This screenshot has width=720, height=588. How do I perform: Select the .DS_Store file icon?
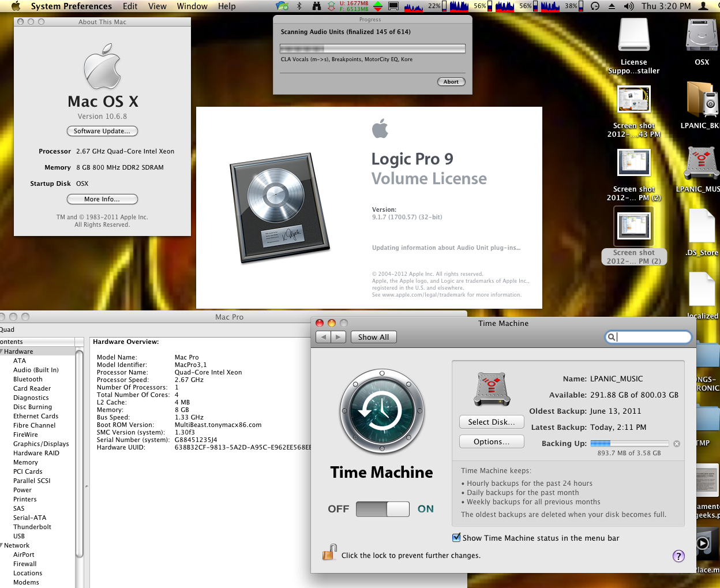[702, 226]
